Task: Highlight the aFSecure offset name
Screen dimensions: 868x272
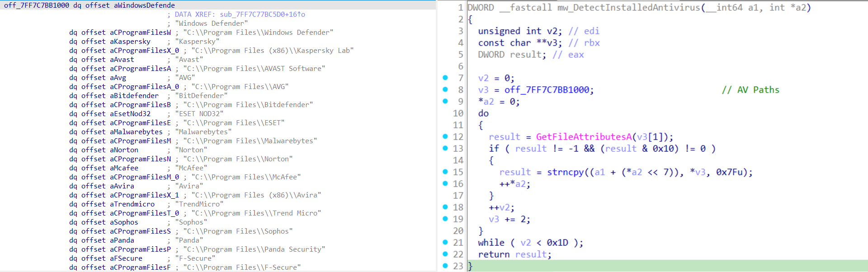Action: click(126, 258)
